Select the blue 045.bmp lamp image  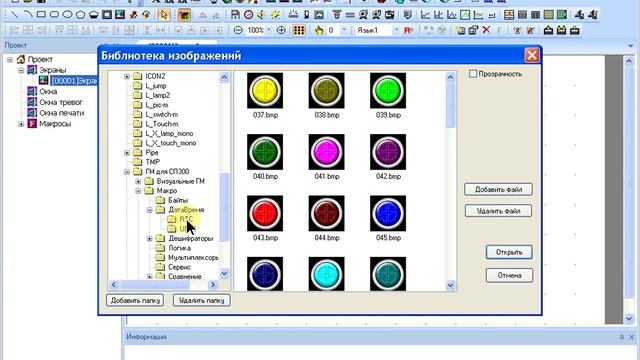click(x=388, y=213)
